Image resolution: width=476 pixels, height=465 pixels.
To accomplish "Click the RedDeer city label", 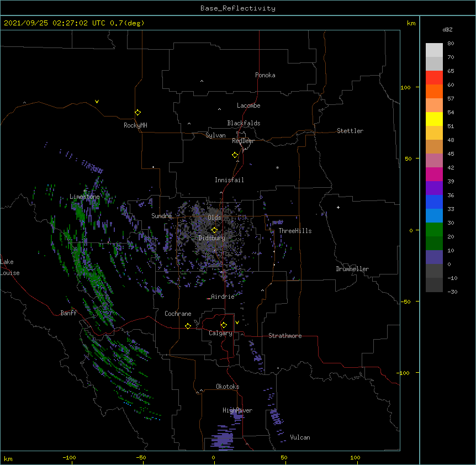I will click(x=243, y=141).
